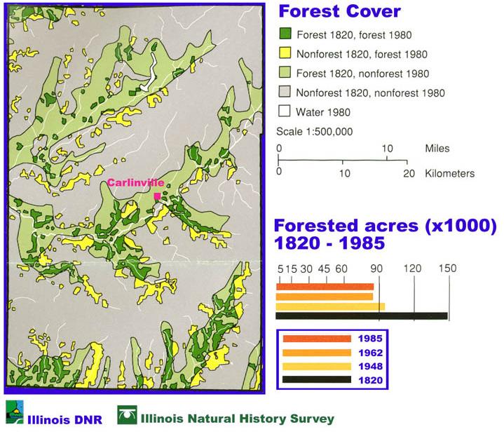Click the 1948 bar legend entry
Viewport: 504px width, 434px height.
pyautogui.click(x=316, y=366)
